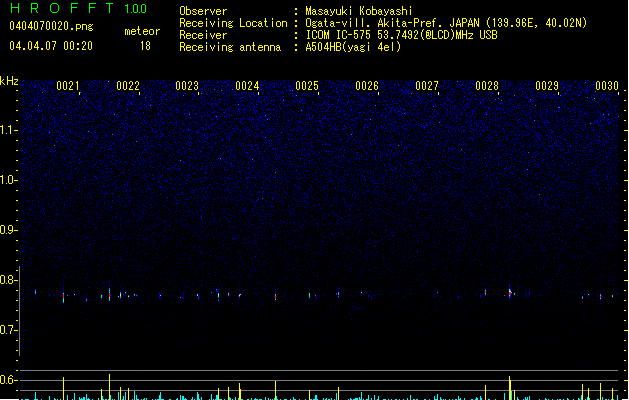The height and width of the screenshot is (400, 629).
Task: Click the meteor label
Action: pos(142,31)
